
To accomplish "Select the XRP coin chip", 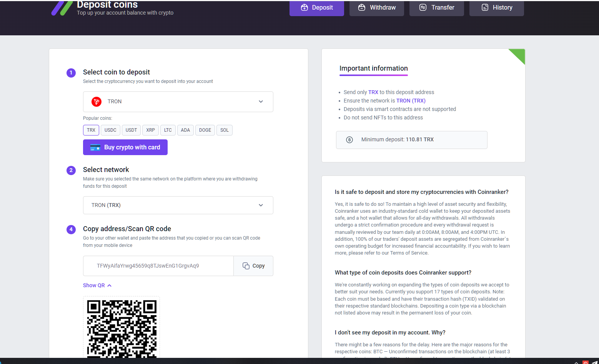I will click(x=150, y=130).
